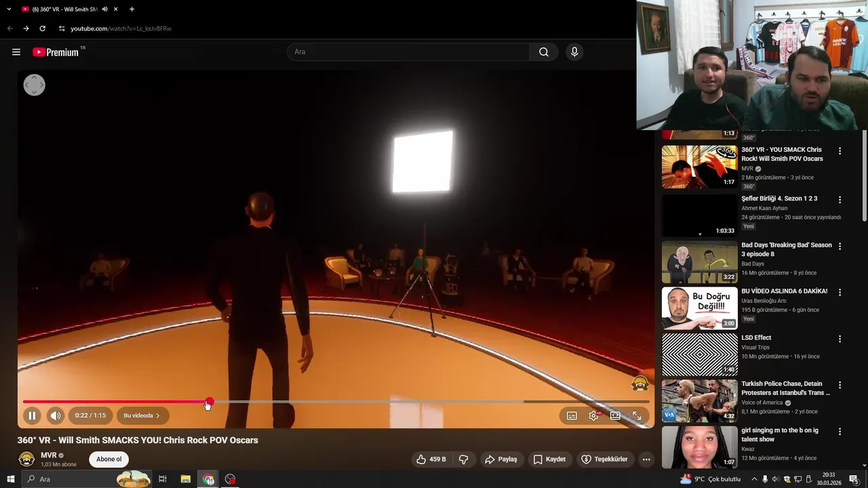Save video with the Kaydet button
Viewport: 868px width, 488px height.
[549, 460]
